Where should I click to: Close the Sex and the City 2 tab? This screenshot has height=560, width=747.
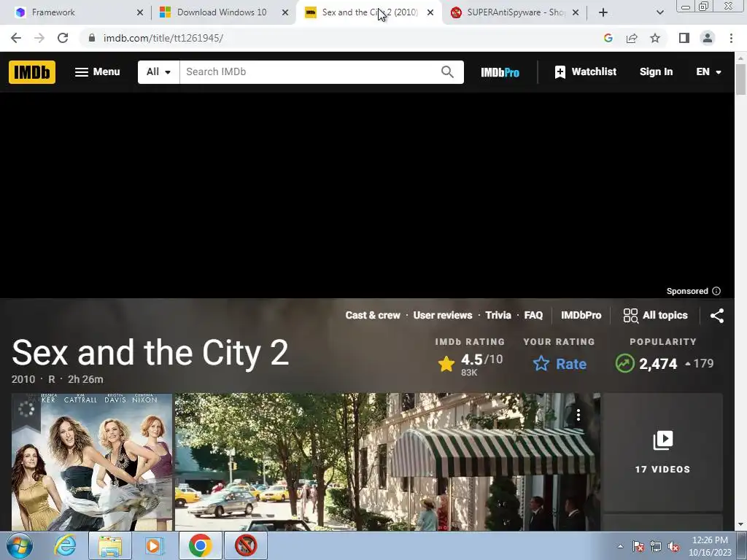[430, 13]
